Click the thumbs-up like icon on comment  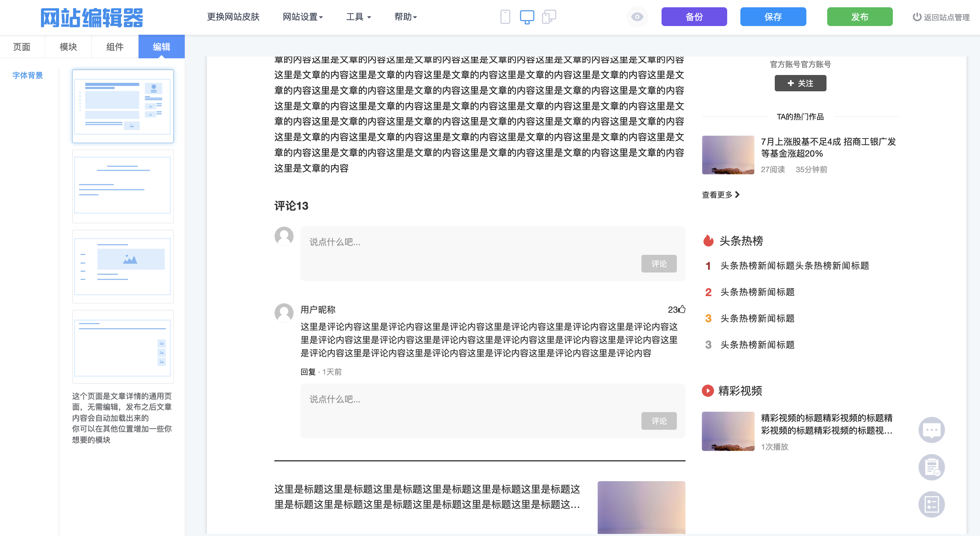pyautogui.click(x=682, y=309)
